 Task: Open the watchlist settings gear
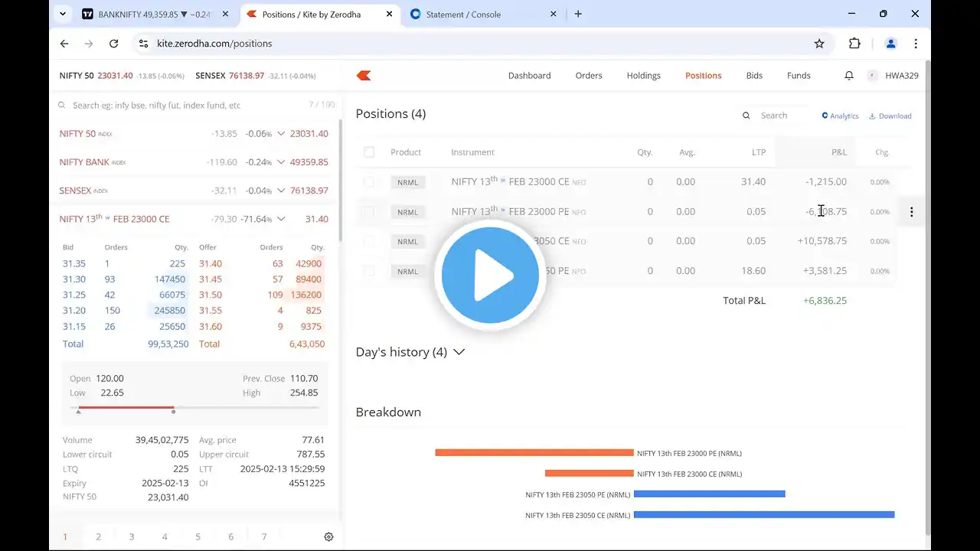pyautogui.click(x=328, y=537)
